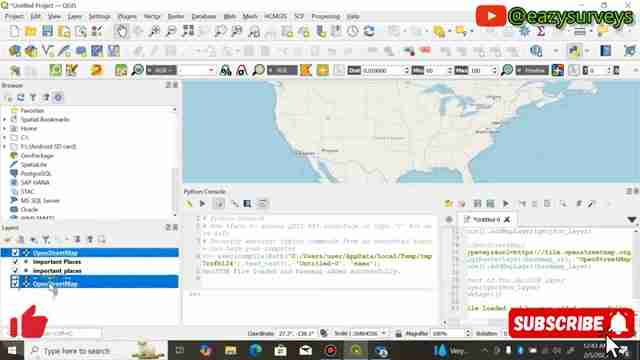Collapse all items in the Browser panel

point(46,98)
